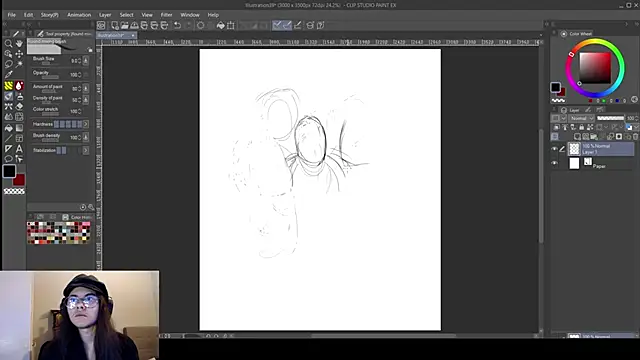Open the Window menu
The width and height of the screenshot is (640, 360).
[190, 15]
